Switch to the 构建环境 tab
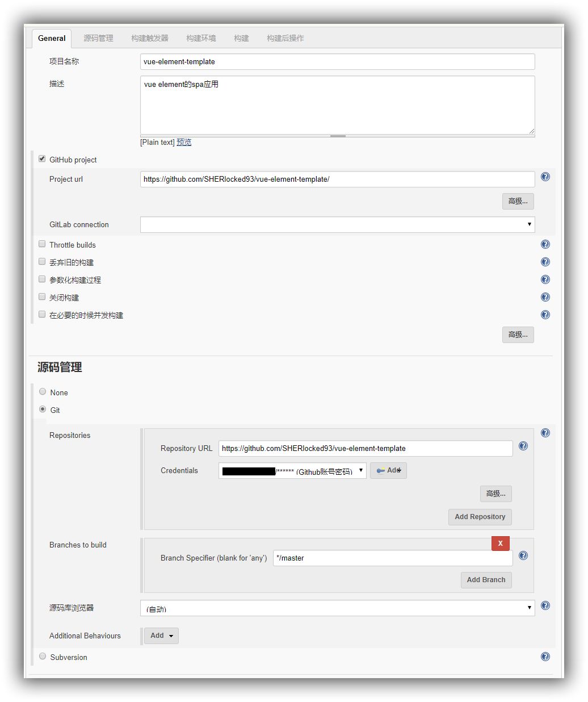 [x=201, y=38]
